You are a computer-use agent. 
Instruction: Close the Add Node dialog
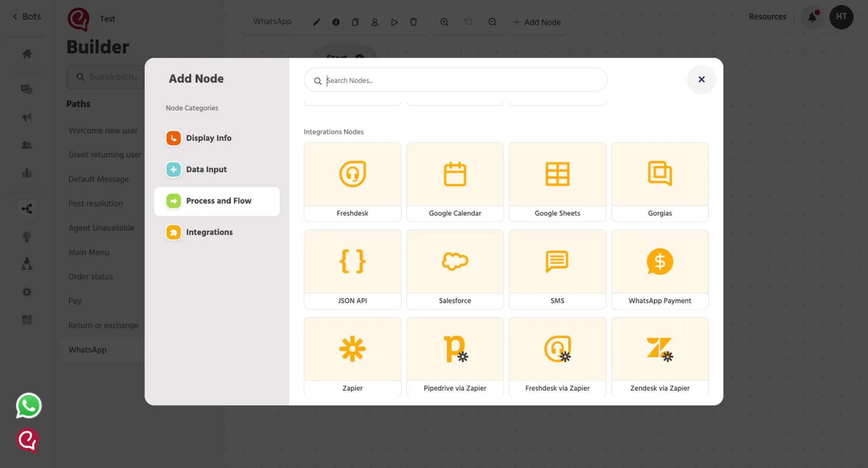coord(701,80)
